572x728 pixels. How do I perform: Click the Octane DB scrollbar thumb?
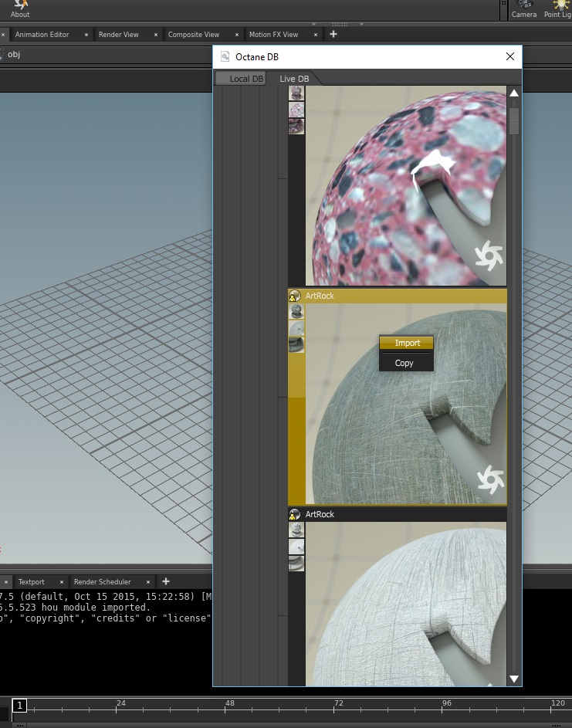pos(514,120)
